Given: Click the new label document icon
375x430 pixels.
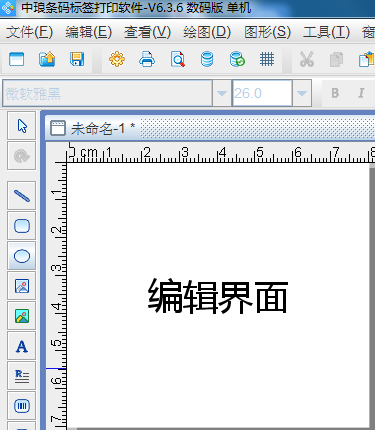Looking at the screenshot, I should pos(16,60).
